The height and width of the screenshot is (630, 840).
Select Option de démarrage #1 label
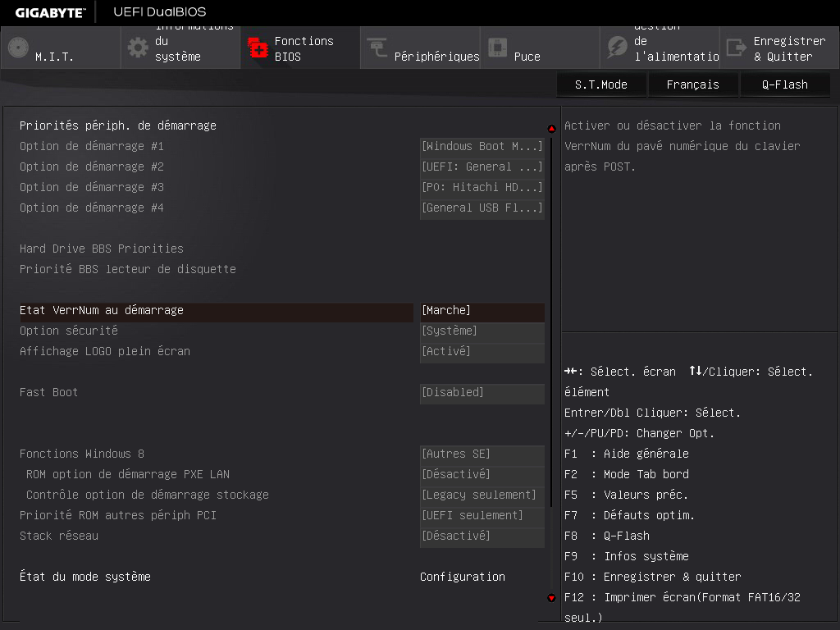(x=92, y=146)
